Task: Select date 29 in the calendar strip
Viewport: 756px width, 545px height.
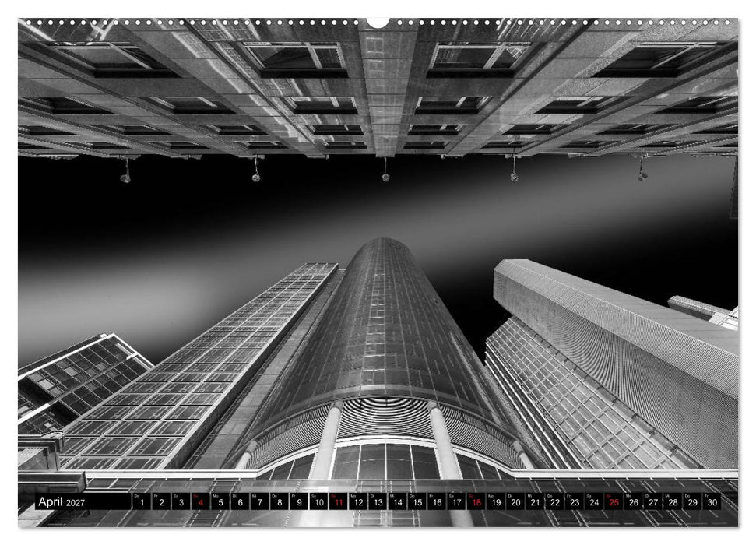Action: [693, 501]
